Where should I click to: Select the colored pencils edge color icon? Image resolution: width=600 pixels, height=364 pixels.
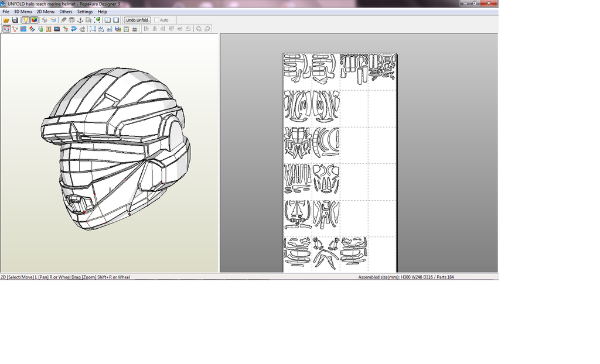point(32,29)
